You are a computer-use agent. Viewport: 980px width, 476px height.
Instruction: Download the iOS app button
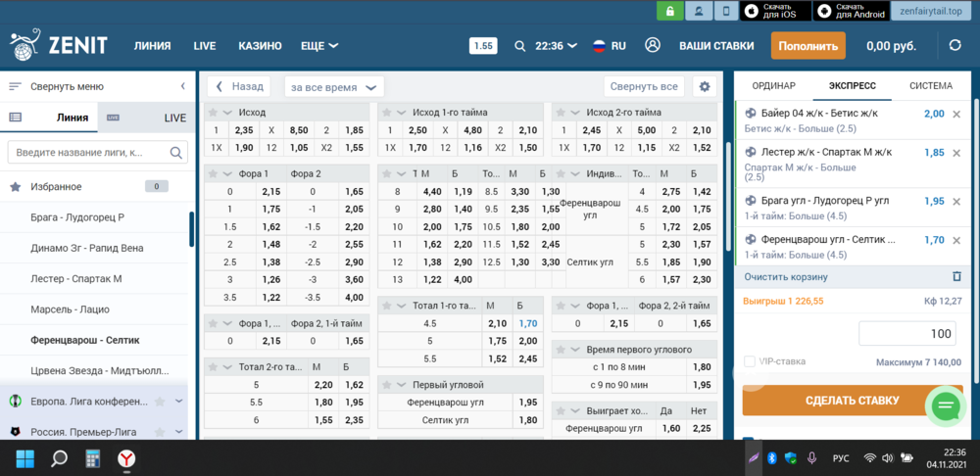coord(775,11)
